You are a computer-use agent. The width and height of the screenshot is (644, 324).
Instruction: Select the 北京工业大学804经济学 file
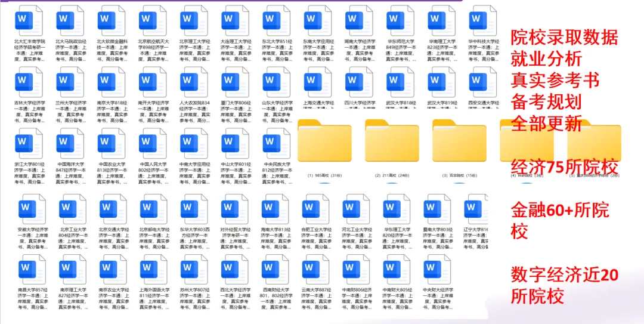[73, 209]
